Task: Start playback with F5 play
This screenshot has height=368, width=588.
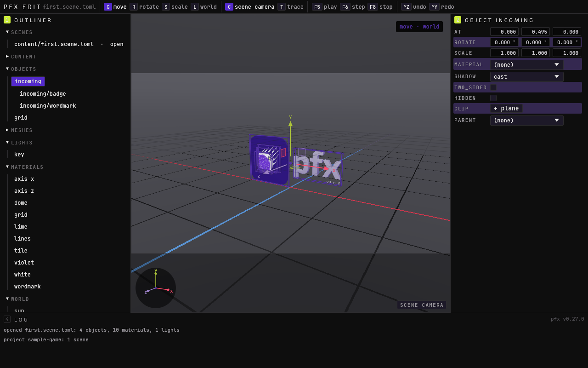Action: (324, 7)
